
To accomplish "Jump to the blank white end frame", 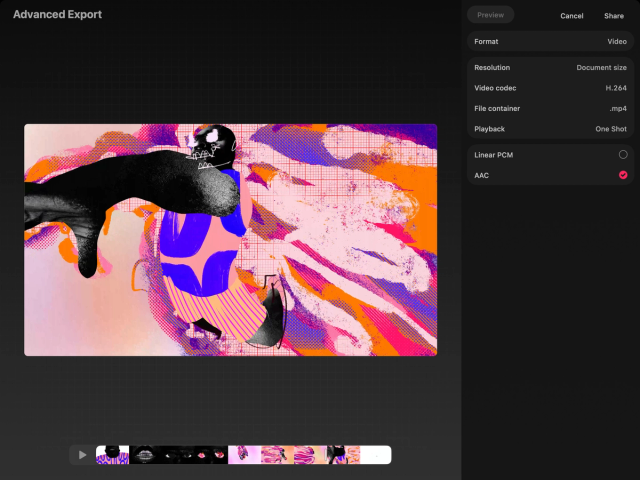I will 376,455.
